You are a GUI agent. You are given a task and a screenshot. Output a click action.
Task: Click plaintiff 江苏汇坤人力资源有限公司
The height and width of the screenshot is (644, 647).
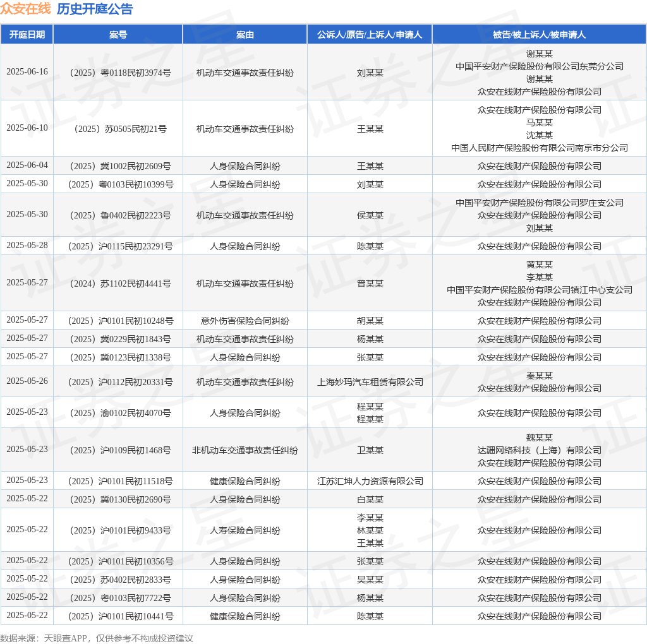(370, 481)
